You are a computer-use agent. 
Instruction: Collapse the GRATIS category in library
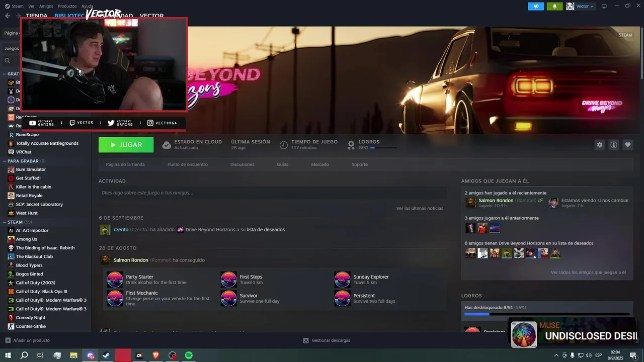coord(5,74)
